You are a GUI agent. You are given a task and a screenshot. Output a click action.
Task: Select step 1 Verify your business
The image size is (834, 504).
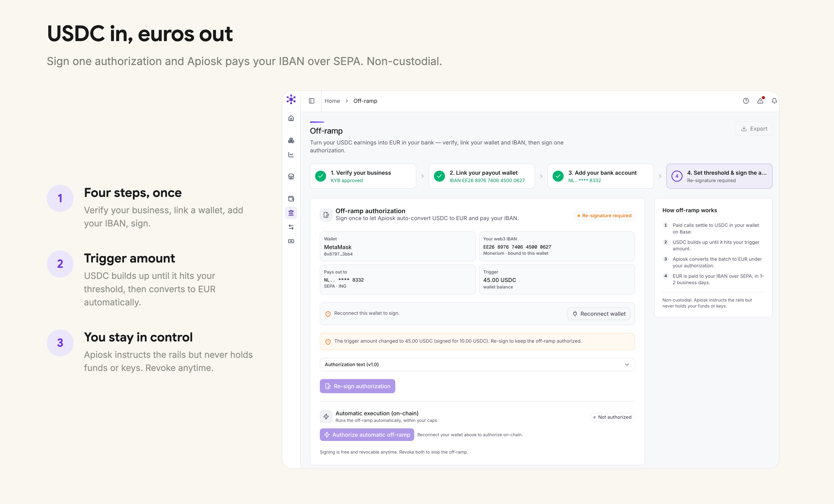(363, 176)
